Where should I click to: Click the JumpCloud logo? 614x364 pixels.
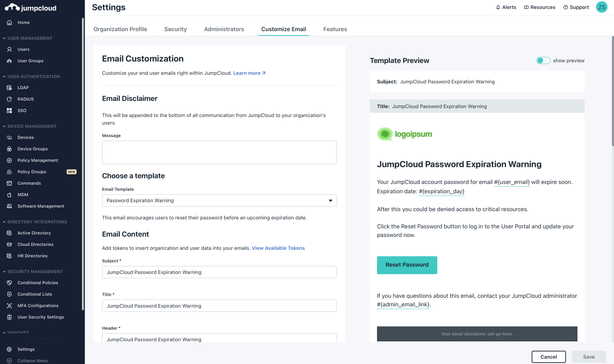click(30, 8)
